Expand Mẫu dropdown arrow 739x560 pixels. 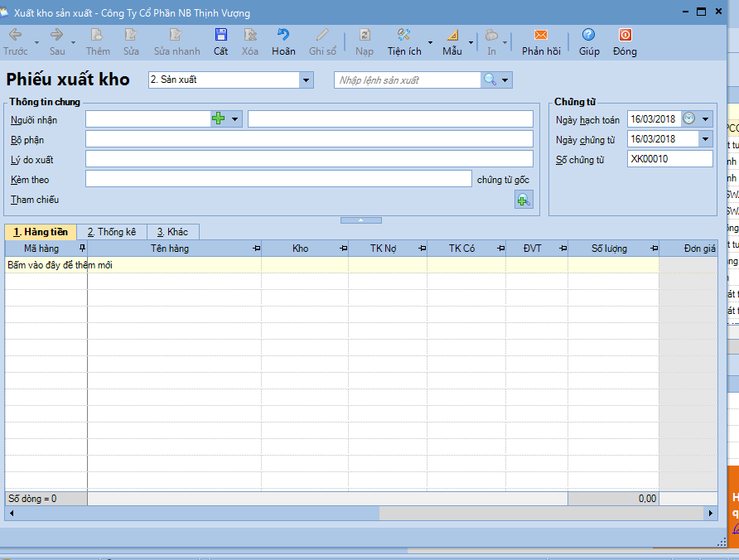[x=471, y=42]
